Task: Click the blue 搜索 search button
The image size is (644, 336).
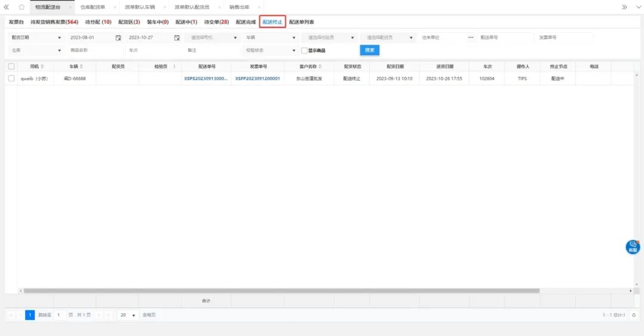Action: (x=369, y=50)
